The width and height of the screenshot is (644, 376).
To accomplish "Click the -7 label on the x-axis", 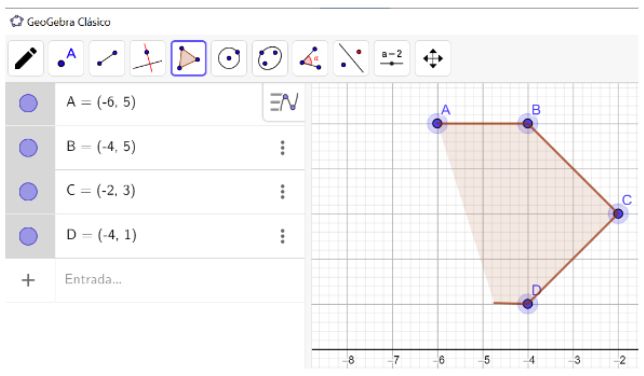I will [x=394, y=360].
